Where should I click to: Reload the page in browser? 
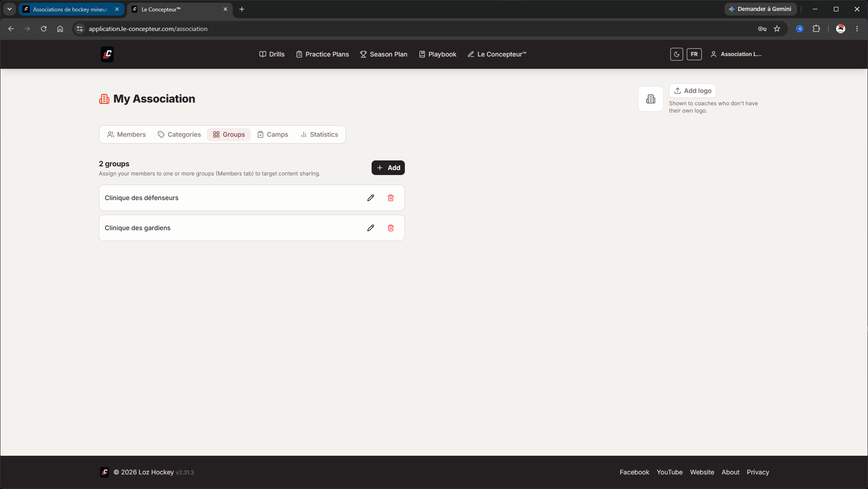coord(44,29)
